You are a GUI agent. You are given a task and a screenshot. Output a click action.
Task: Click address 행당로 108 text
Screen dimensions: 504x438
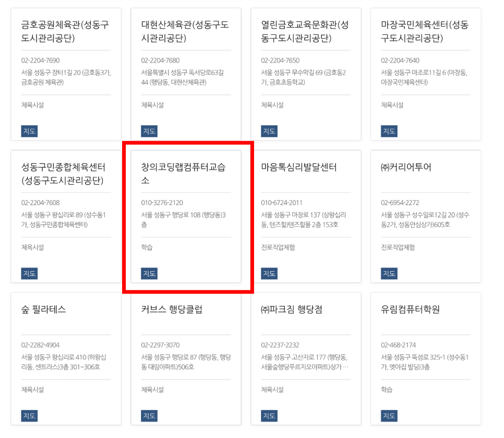[184, 220]
